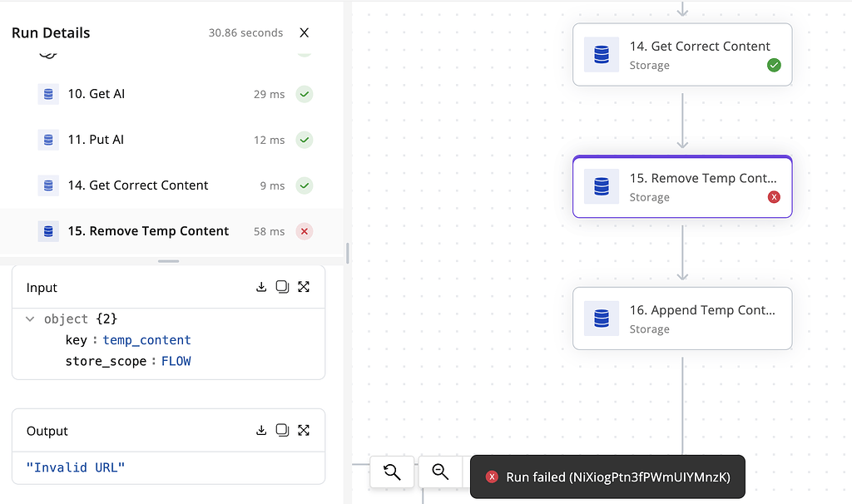The image size is (852, 504).
Task: Click the red error badge on node 15
Action: click(774, 197)
